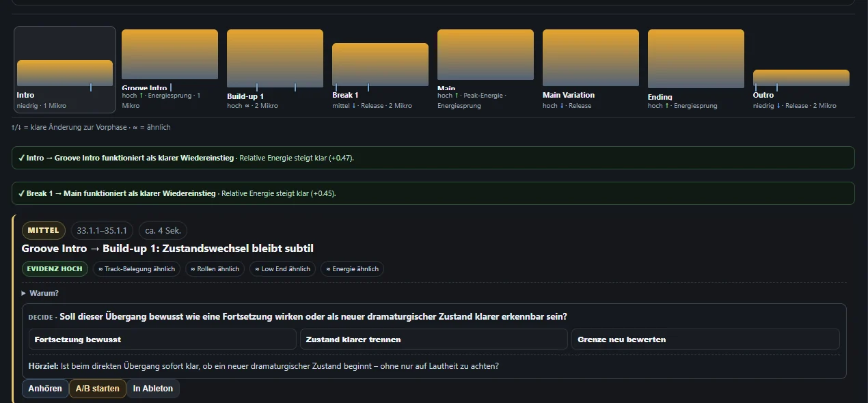Image resolution: width=868 pixels, height=403 pixels.
Task: Select the Break 1 section card
Action: 381,70
